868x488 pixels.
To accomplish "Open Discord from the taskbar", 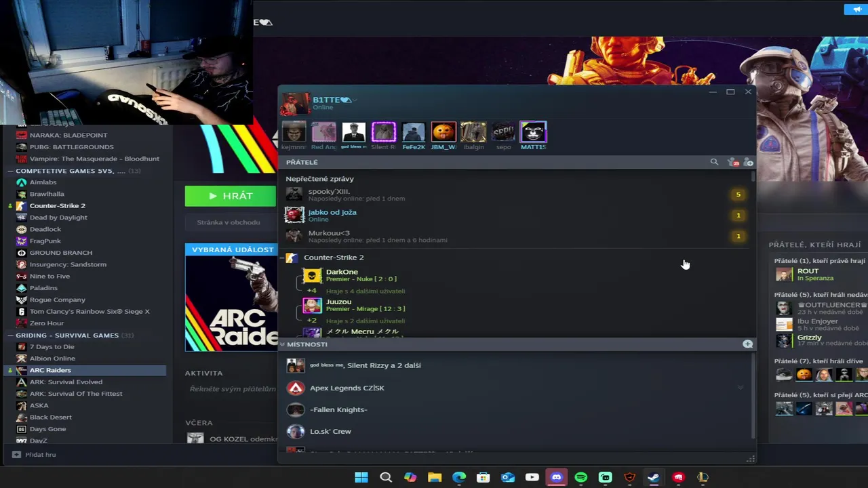I will pos(557,477).
